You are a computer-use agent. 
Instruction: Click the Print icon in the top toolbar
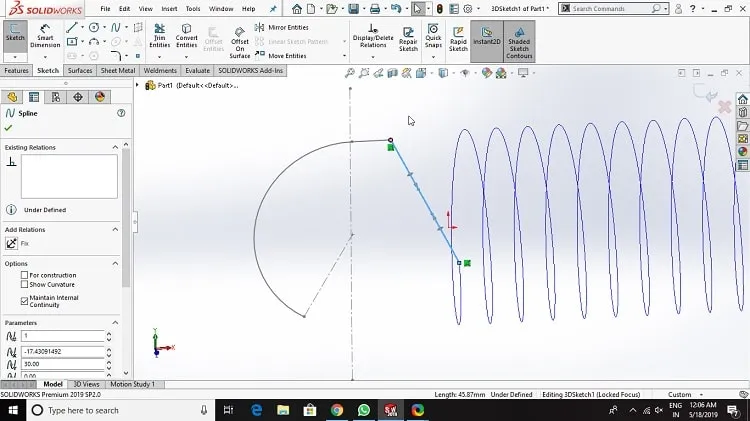[375, 9]
